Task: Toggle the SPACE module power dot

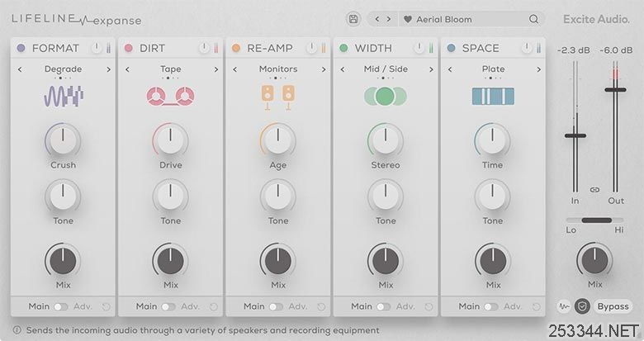Action: point(451,48)
